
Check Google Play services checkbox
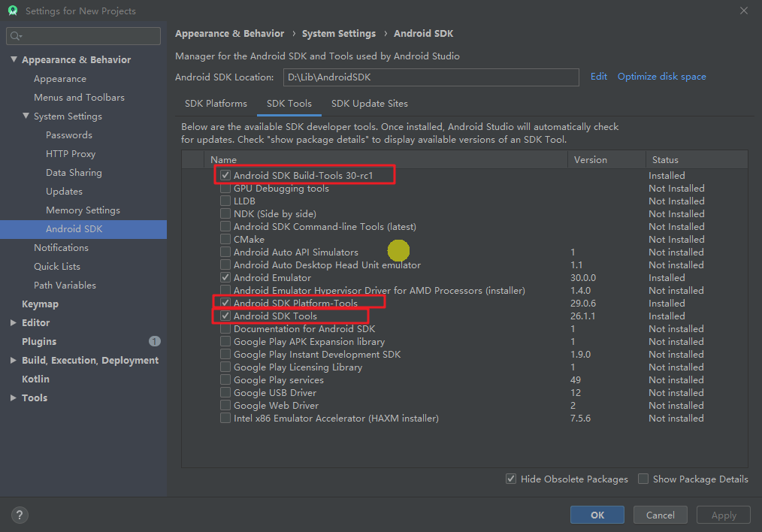click(x=225, y=380)
